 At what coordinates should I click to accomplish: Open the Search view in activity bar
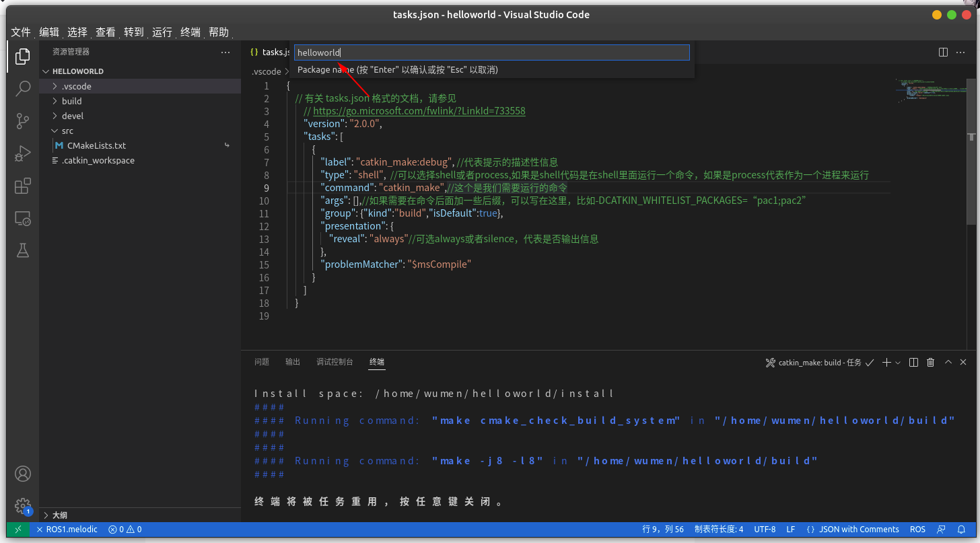tap(23, 88)
